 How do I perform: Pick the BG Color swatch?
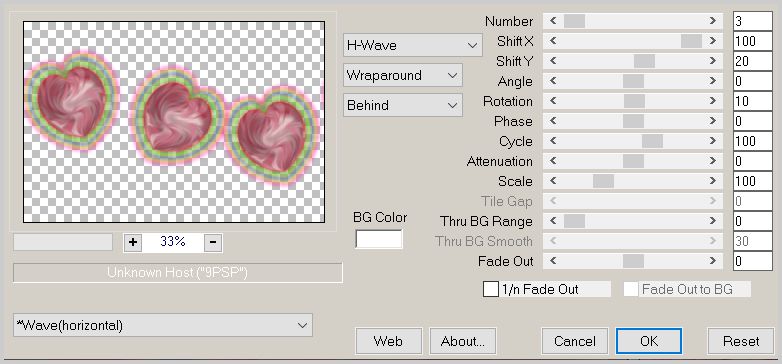[x=379, y=239]
